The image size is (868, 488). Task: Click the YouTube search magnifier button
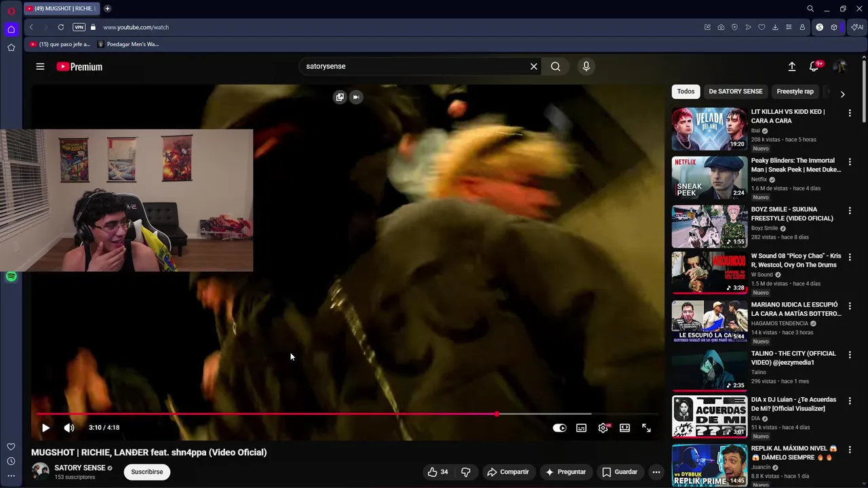click(x=555, y=66)
